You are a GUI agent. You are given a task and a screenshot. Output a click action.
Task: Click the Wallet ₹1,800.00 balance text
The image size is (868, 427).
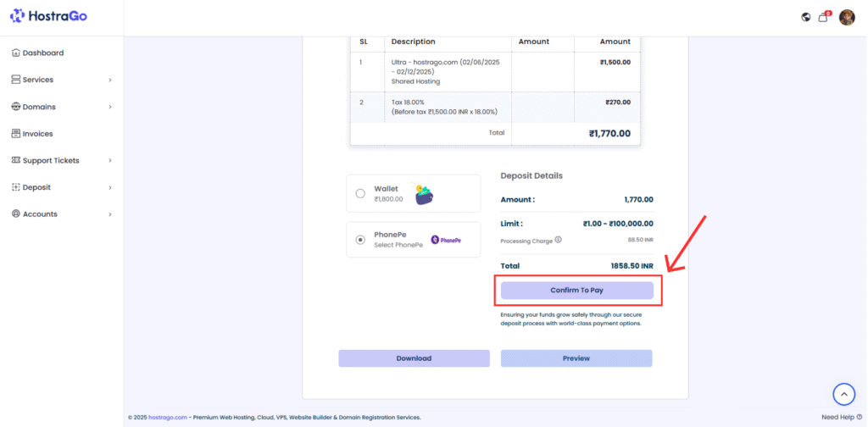388,199
